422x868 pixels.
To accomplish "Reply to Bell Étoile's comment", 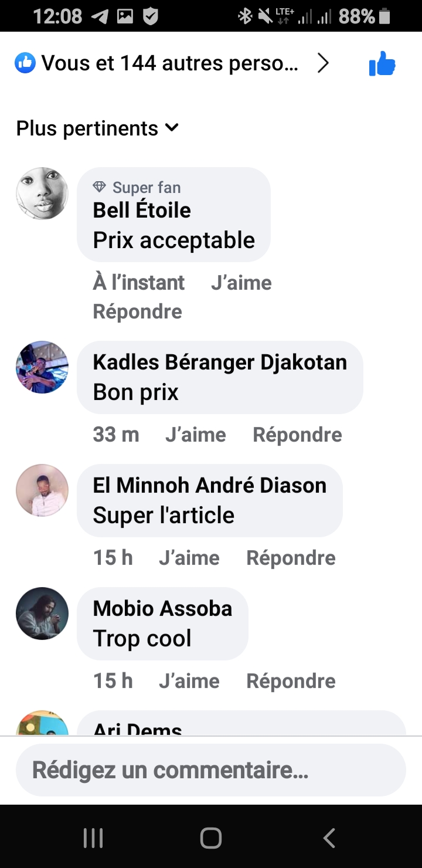I will coord(138,311).
